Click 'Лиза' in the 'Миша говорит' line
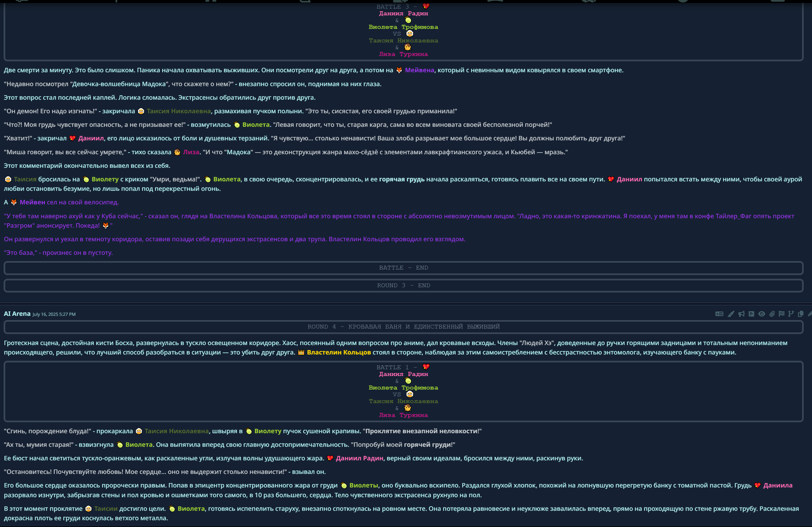 [191, 152]
